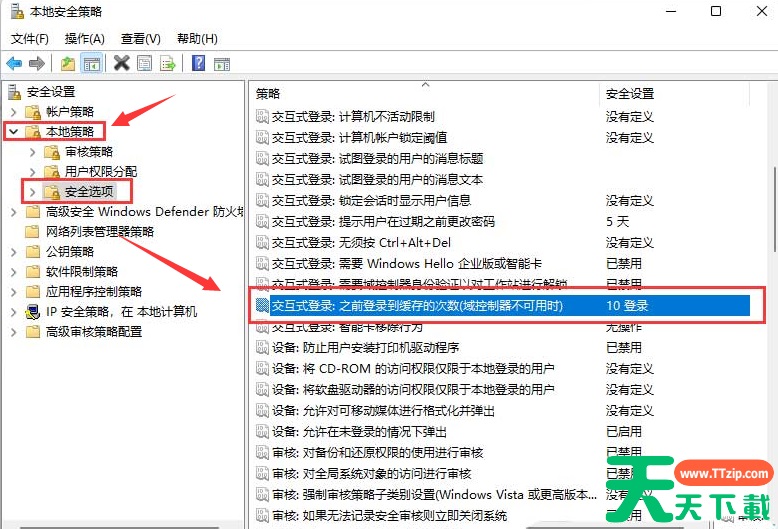Image resolution: width=778 pixels, height=529 pixels.
Task: Collapse the 本地策略 tree node
Action: click(x=14, y=132)
